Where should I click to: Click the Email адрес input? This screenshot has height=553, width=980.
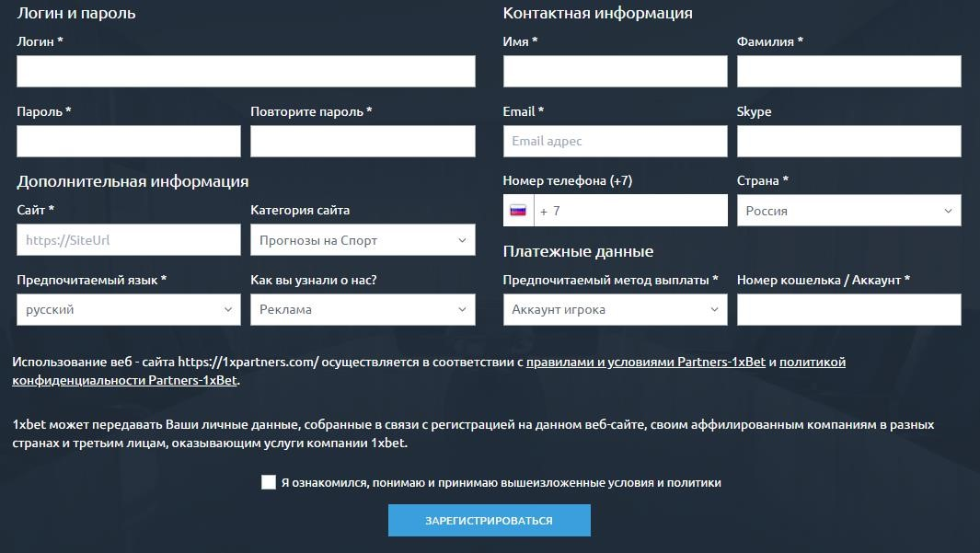(x=615, y=141)
